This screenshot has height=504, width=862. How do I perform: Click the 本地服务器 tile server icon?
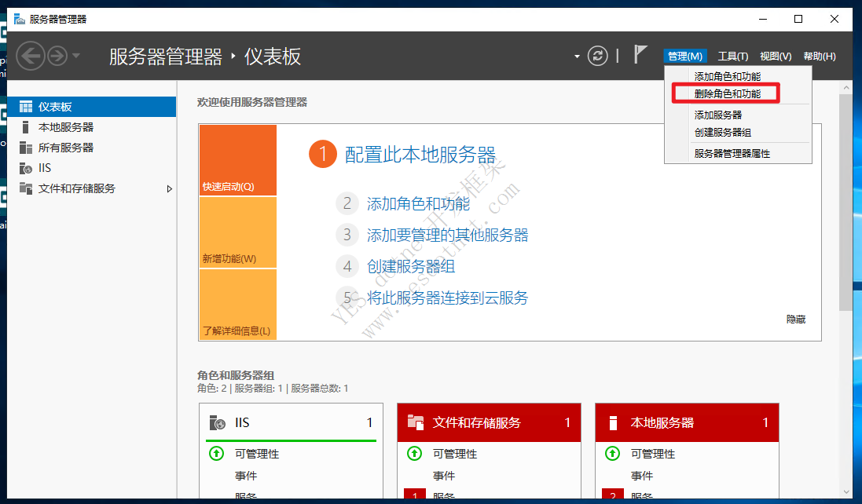tap(614, 422)
